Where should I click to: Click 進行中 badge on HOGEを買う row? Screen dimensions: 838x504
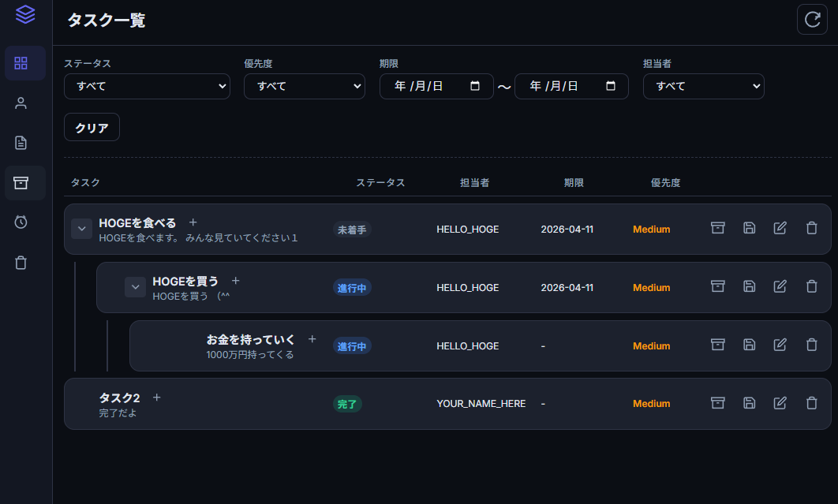point(352,288)
